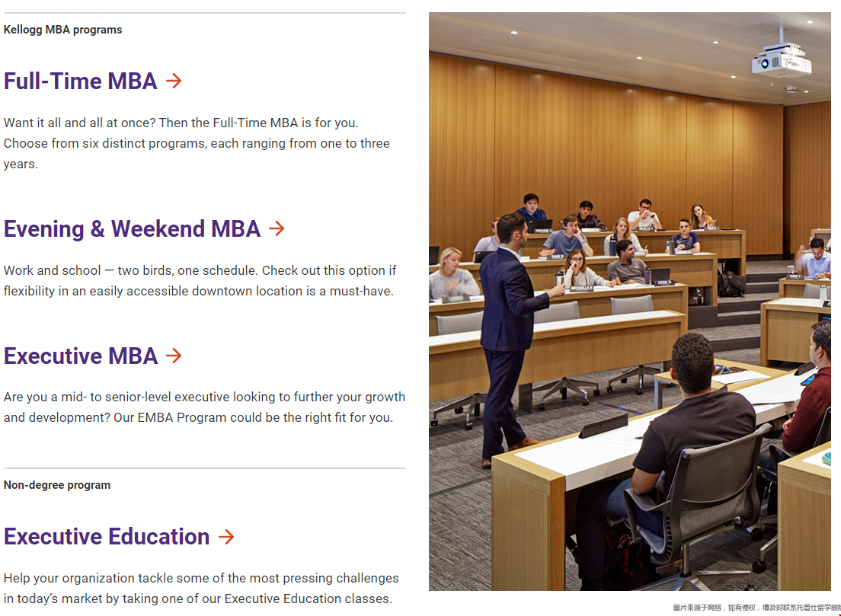841x616 pixels.
Task: Click the arrow icon beside Full-Time MBA
Action: coord(174,81)
